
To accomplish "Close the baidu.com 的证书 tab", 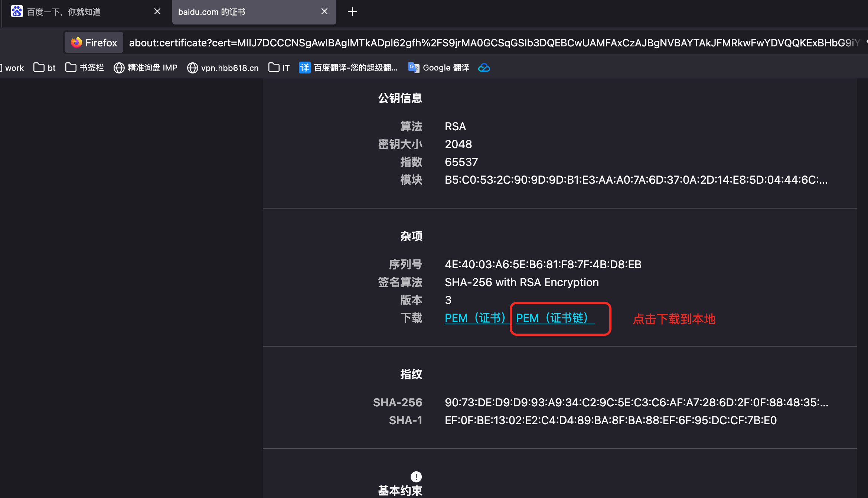I will (x=324, y=12).
